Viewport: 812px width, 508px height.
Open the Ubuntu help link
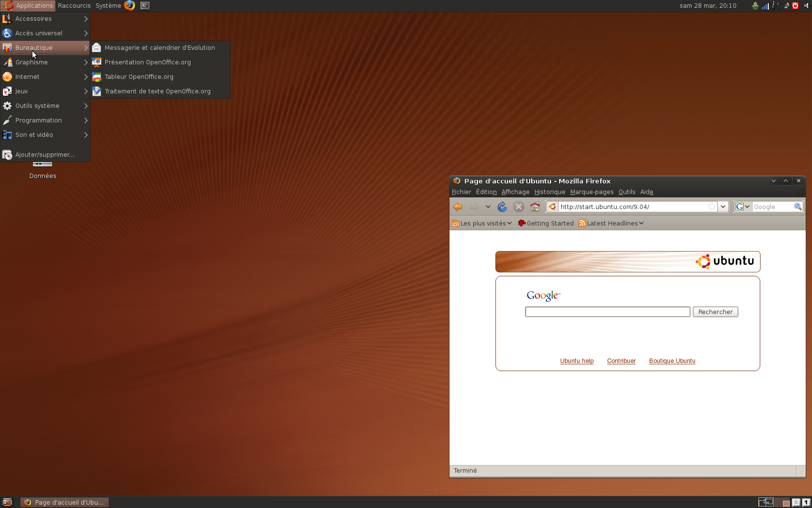[x=577, y=361]
